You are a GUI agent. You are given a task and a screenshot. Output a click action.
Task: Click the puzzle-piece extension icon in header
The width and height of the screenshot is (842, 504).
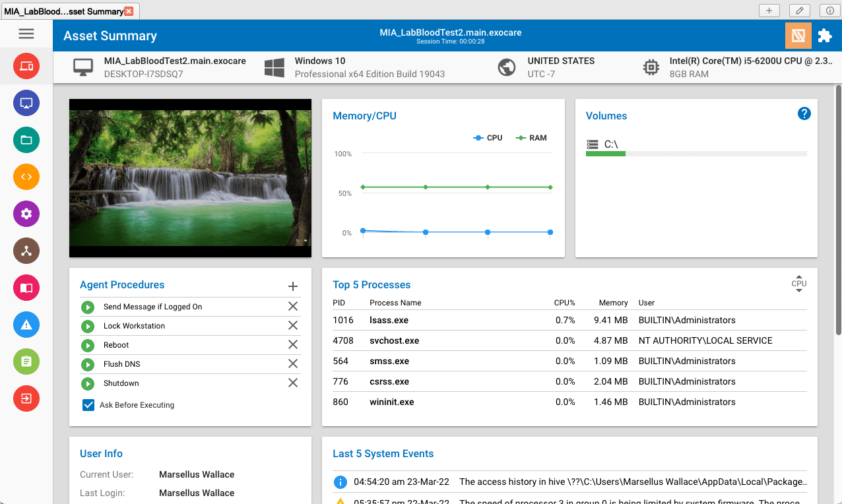(824, 35)
